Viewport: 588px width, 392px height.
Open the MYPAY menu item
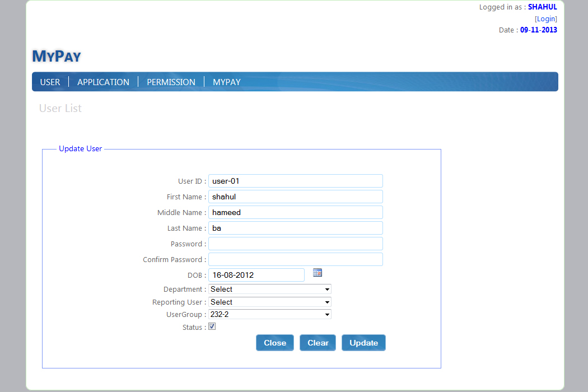click(x=226, y=82)
